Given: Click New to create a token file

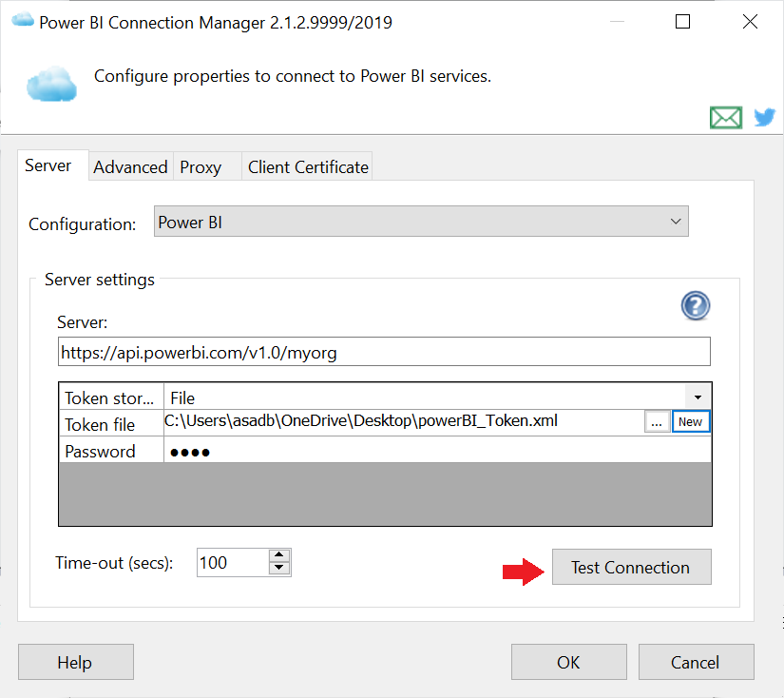Looking at the screenshot, I should coord(691,422).
